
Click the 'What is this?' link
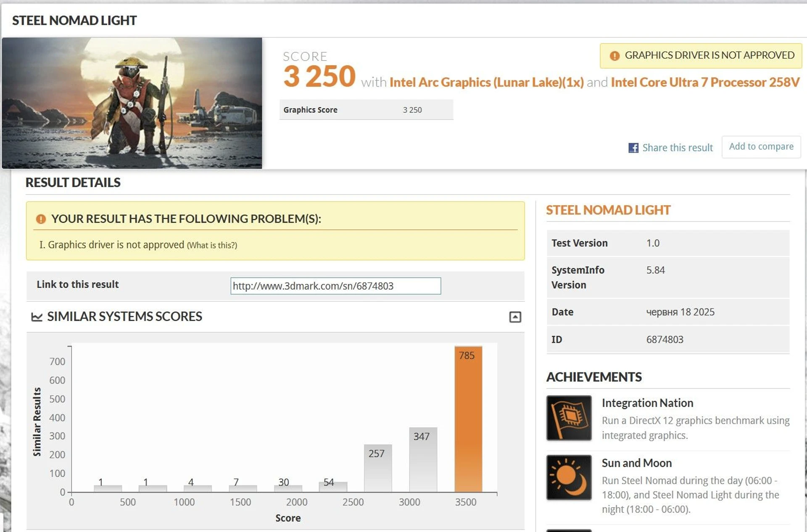click(x=212, y=245)
